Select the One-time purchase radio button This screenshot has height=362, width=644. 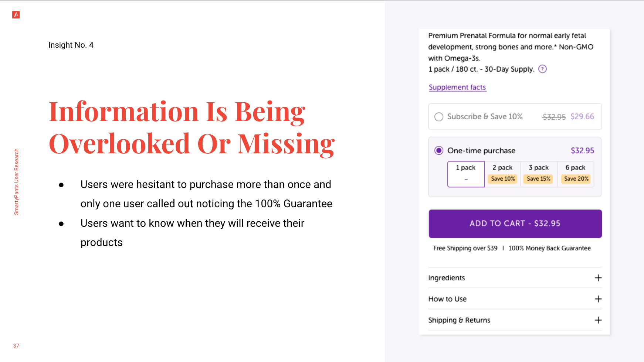tap(439, 150)
